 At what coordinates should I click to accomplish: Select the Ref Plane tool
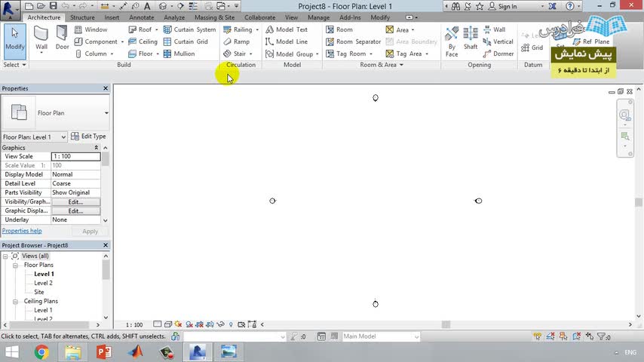(591, 41)
